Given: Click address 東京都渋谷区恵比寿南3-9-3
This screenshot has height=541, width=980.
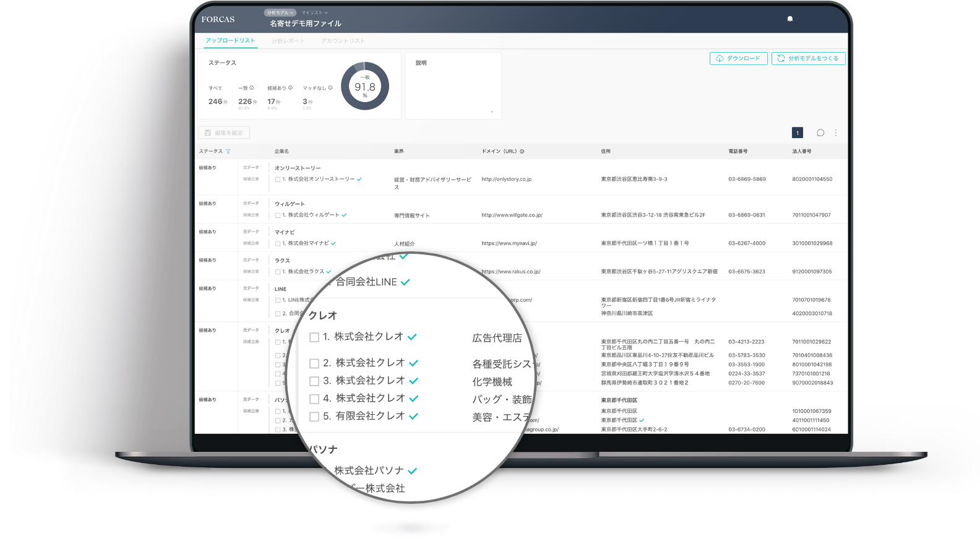Looking at the screenshot, I should coord(634,179).
